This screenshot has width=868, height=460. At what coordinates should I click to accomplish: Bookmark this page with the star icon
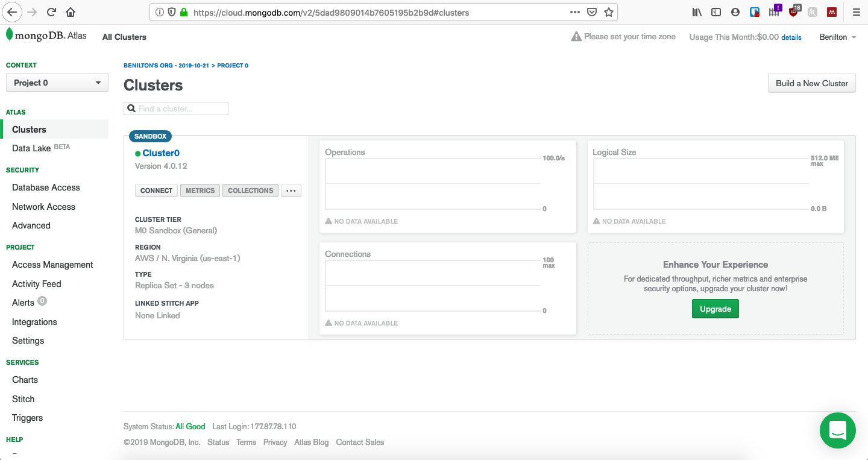click(x=608, y=12)
